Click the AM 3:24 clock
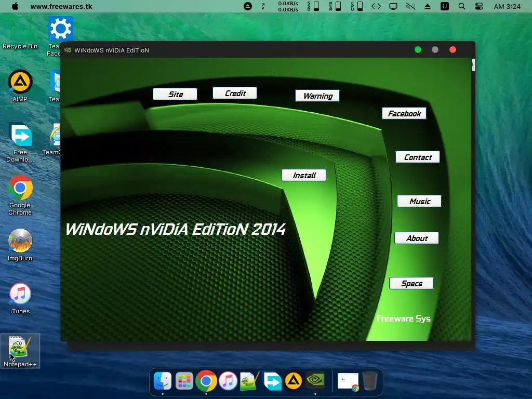 pyautogui.click(x=507, y=6)
